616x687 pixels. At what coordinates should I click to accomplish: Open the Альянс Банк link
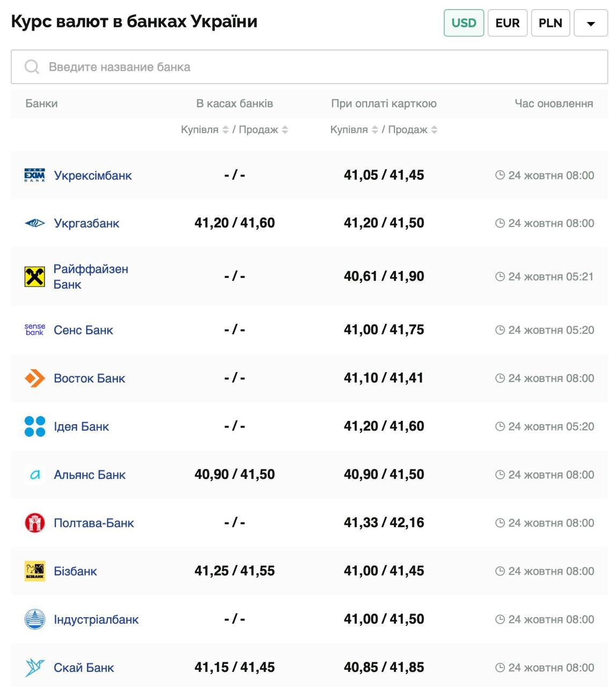(90, 475)
